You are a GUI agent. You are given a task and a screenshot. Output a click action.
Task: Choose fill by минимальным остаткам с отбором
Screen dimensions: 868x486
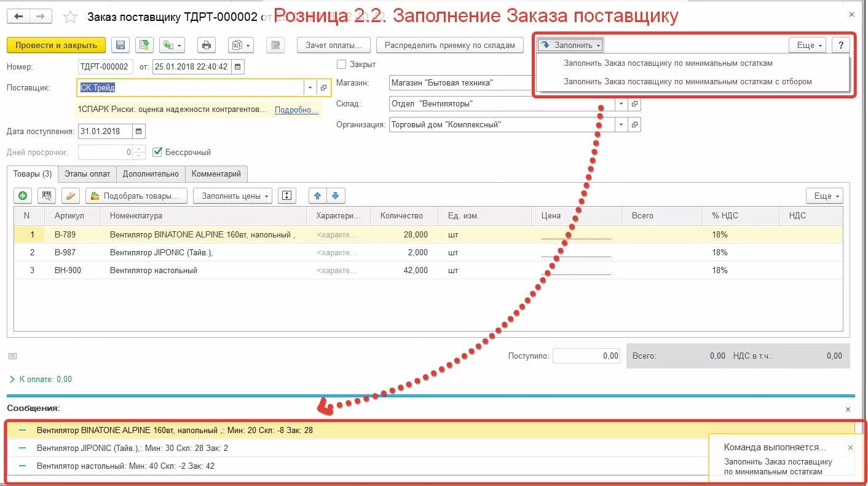tap(687, 81)
